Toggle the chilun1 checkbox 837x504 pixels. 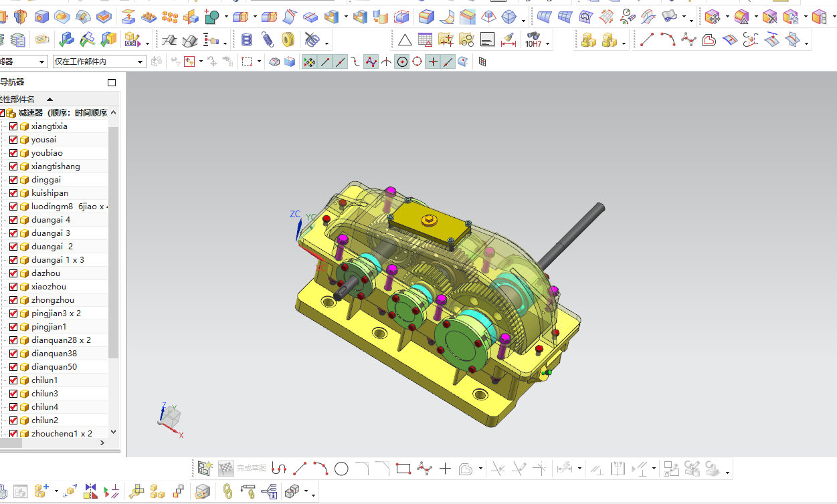point(13,380)
